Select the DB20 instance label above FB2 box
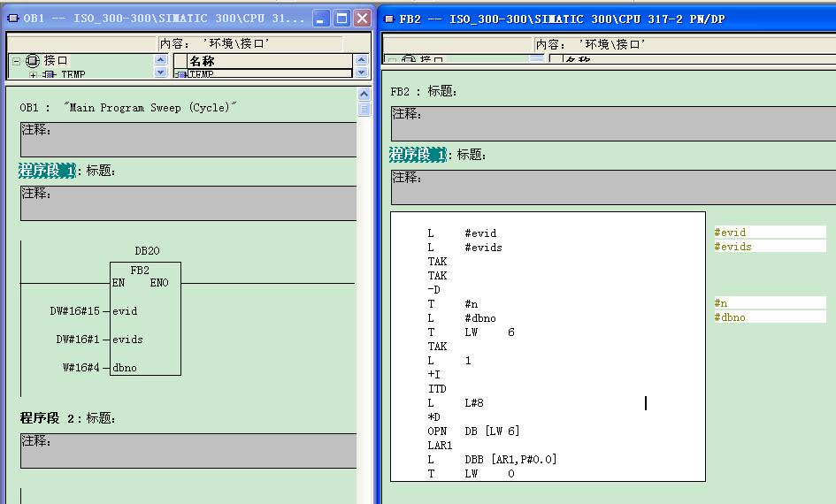The image size is (836, 504). pos(147,250)
